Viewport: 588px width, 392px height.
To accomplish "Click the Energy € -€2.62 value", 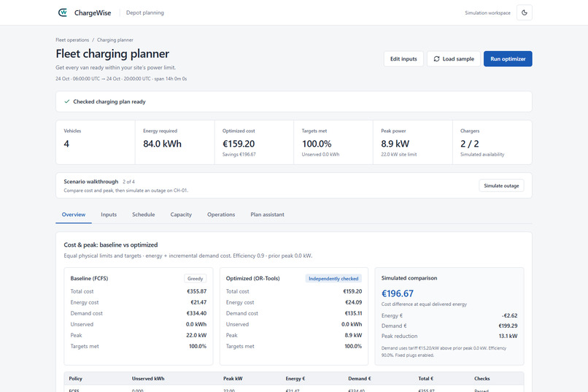I will [509, 316].
